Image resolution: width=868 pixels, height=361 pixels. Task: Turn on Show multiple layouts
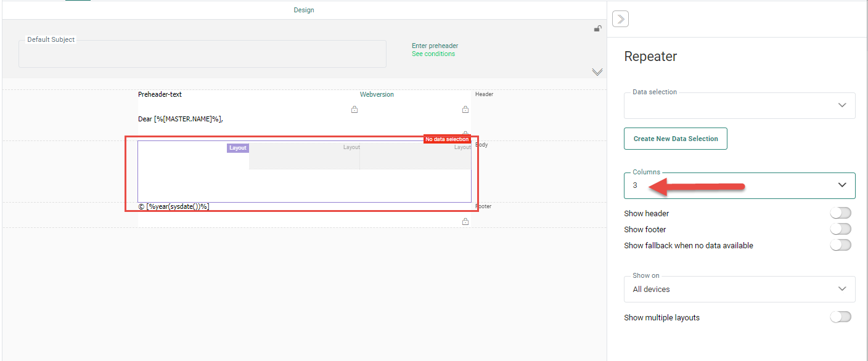[840, 317]
